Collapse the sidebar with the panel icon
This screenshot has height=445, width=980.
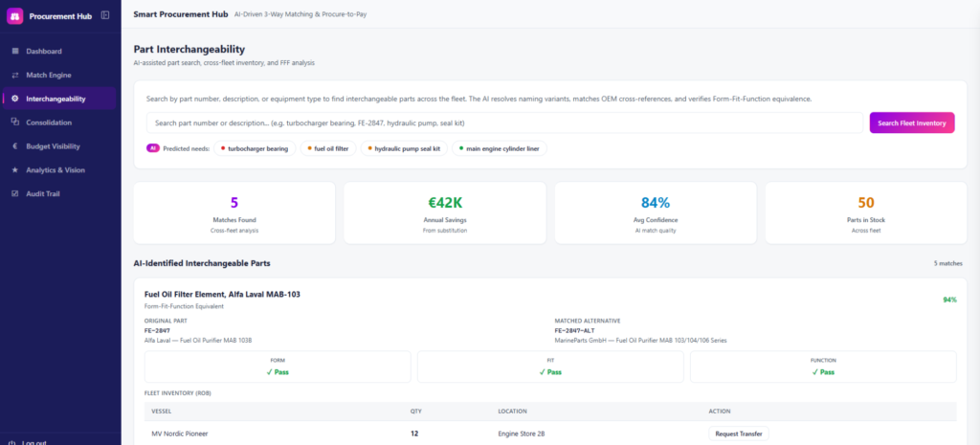[105, 15]
